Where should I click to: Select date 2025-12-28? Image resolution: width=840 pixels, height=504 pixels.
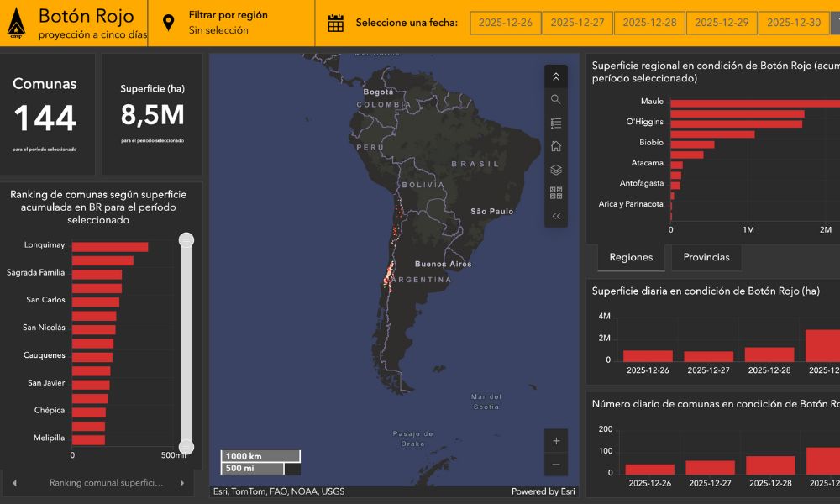point(649,23)
